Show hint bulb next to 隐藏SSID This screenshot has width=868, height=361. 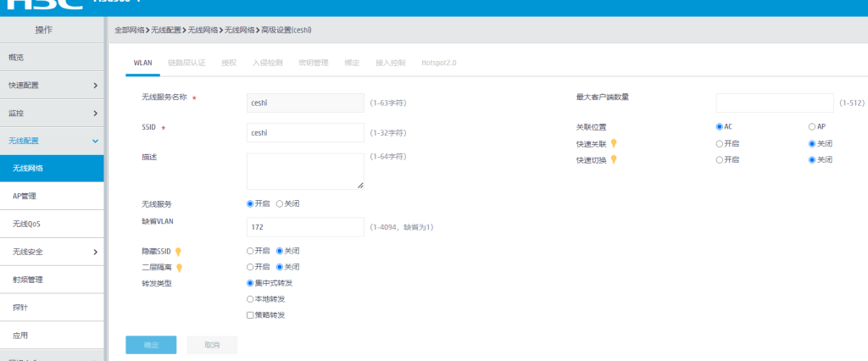[x=178, y=252]
